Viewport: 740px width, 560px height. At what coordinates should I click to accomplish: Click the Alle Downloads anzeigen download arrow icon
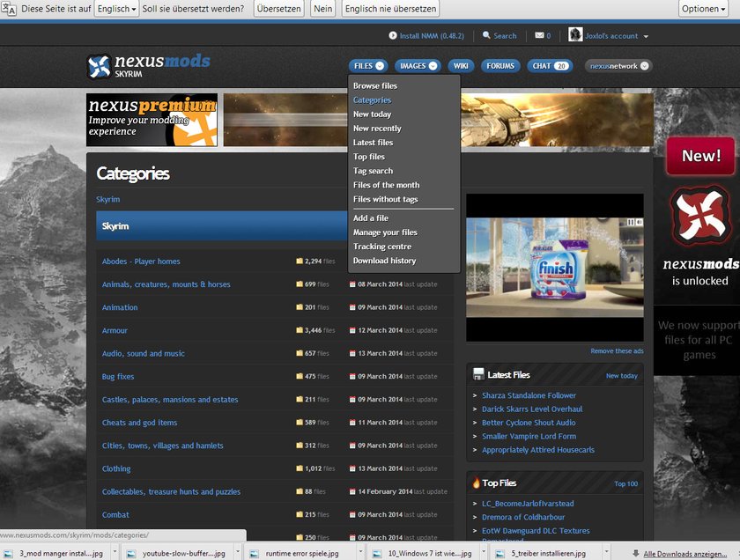click(636, 553)
